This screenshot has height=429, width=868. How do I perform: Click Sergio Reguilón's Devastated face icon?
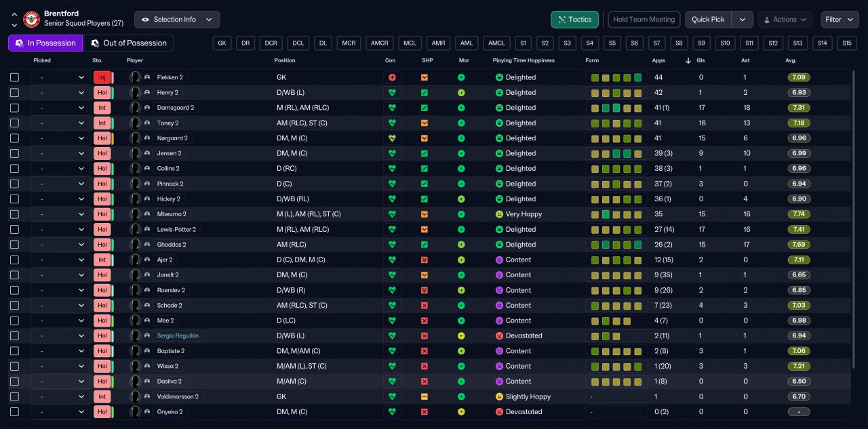[499, 335]
